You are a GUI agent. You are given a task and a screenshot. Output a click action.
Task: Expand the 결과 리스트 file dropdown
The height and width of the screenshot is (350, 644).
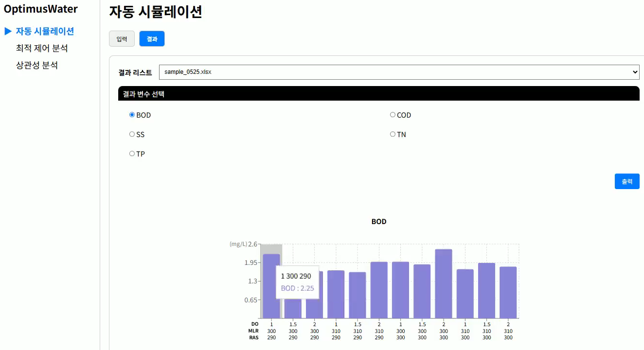coord(399,72)
